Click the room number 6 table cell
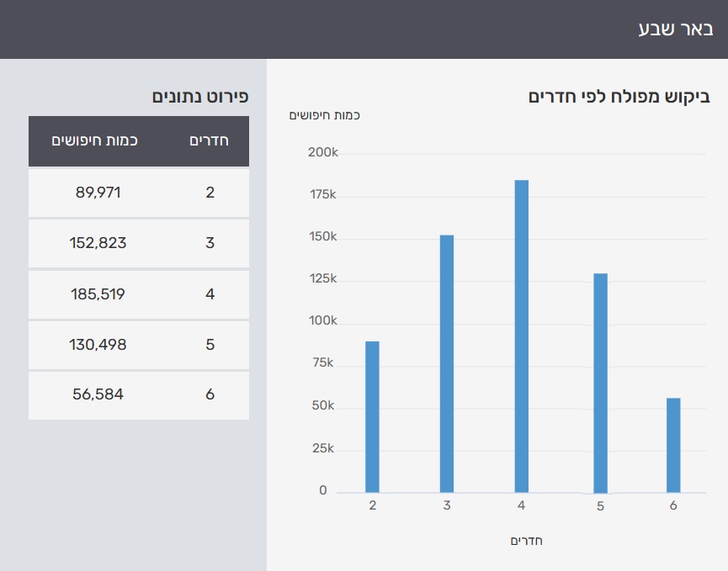Image resolution: width=728 pixels, height=571 pixels. click(x=210, y=394)
